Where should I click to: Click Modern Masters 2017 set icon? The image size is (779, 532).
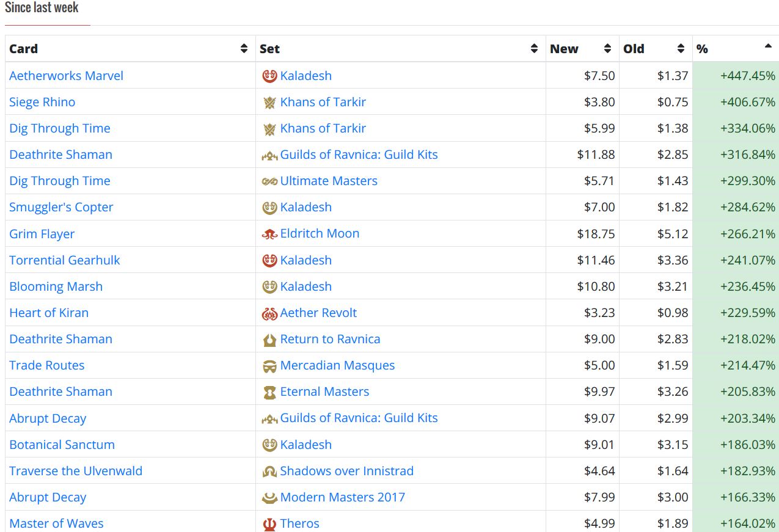click(x=269, y=498)
